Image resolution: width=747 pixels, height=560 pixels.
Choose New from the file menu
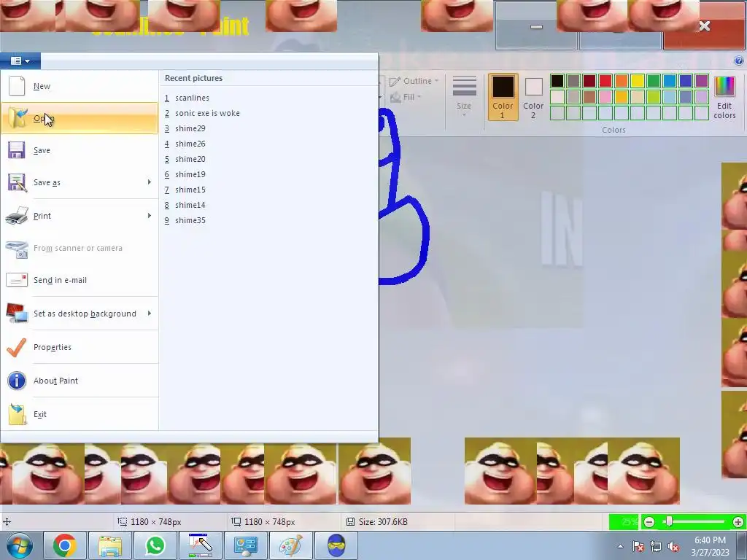pyautogui.click(x=79, y=86)
